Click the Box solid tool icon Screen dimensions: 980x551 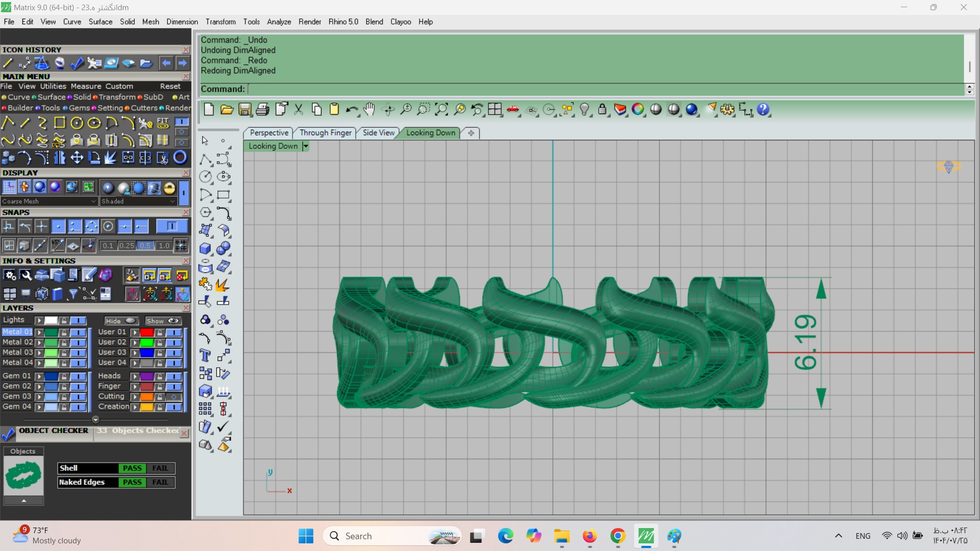tap(205, 248)
